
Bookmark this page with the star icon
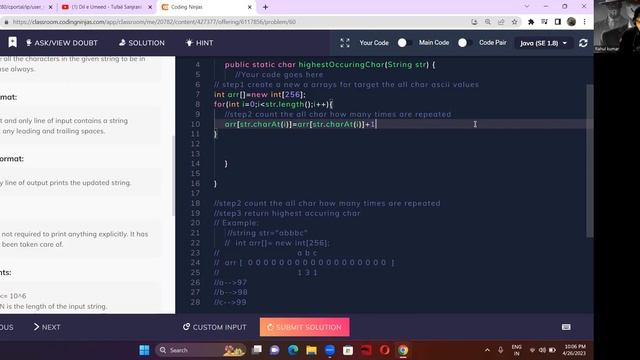coord(515,22)
